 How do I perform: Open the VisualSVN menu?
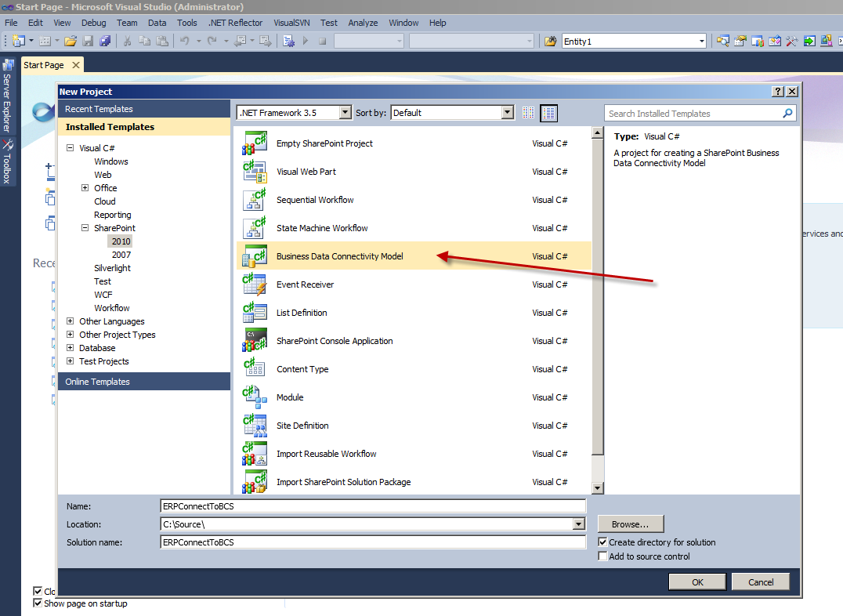point(291,23)
